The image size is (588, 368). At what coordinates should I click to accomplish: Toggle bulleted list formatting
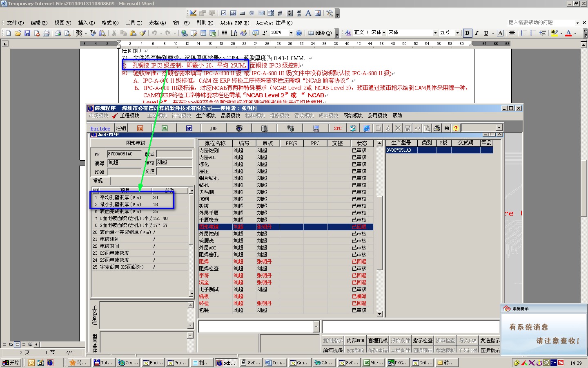[x=533, y=33]
